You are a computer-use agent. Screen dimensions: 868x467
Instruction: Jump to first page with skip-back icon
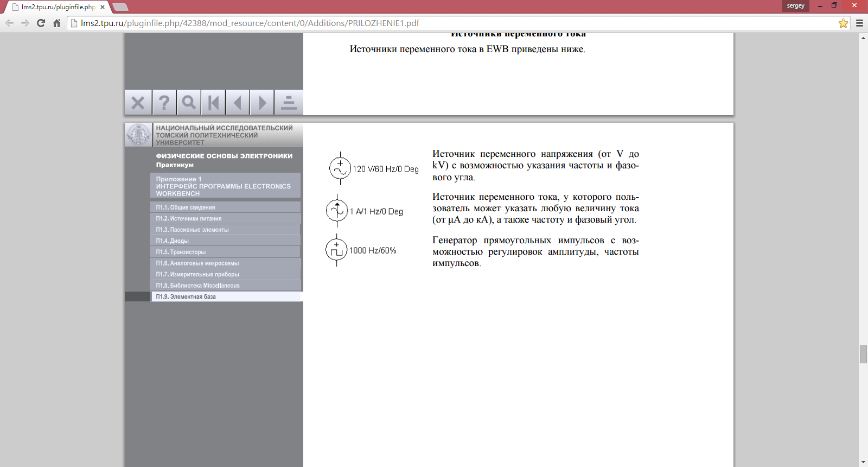pyautogui.click(x=213, y=103)
